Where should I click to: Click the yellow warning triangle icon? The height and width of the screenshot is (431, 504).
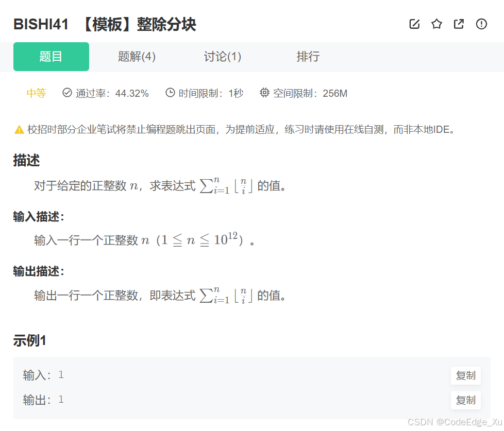(x=17, y=129)
